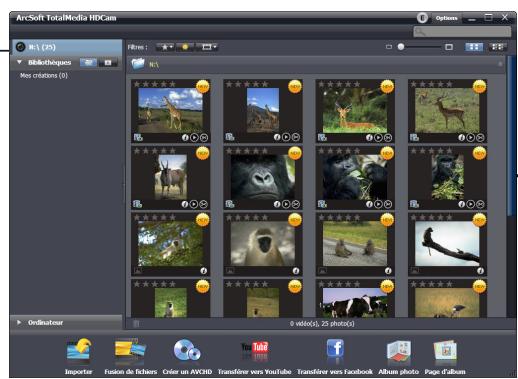Select the gorilla face thumbnail
The image size is (518, 379).
(263, 178)
